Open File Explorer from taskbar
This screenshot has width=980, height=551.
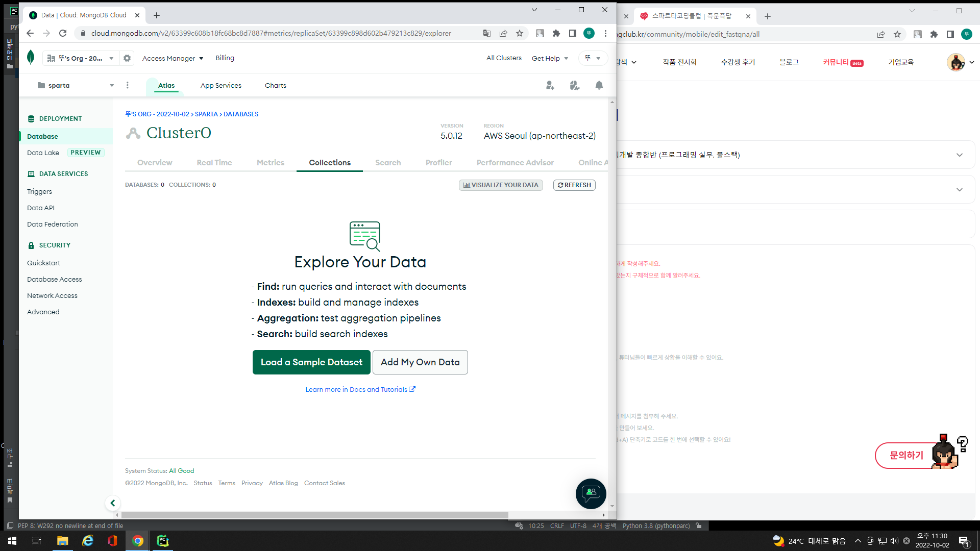pos(62,541)
